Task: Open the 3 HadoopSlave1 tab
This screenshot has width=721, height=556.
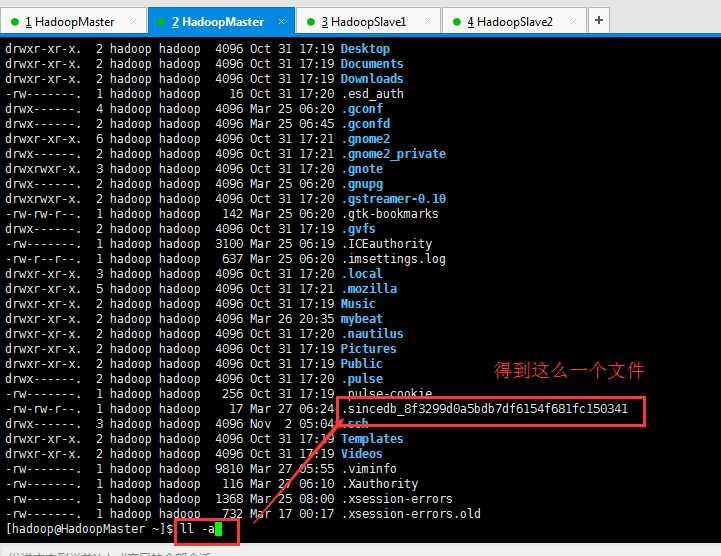Action: (367, 22)
